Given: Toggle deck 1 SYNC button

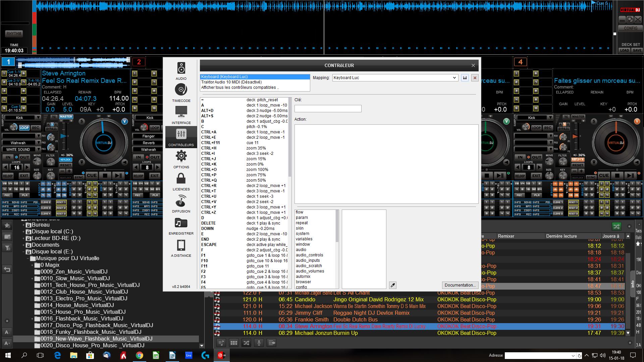Looking at the screenshot, I should pyautogui.click(x=79, y=177).
